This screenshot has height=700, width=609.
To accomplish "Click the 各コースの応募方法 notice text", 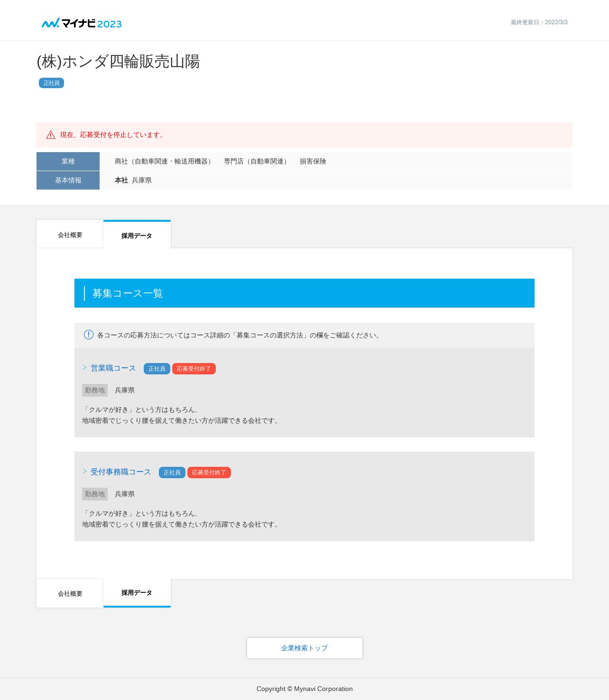I will (240, 335).
